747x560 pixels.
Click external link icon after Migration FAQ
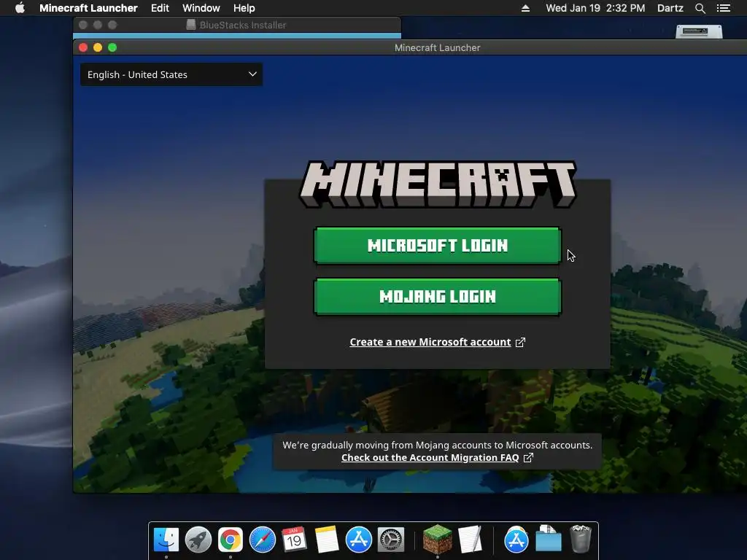point(528,458)
